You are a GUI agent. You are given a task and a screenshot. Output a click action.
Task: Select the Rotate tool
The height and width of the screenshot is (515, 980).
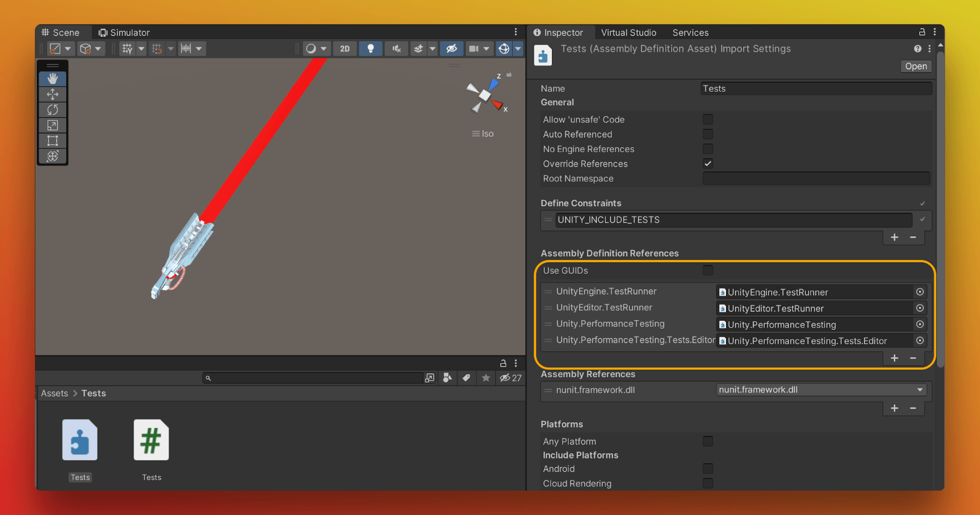click(x=52, y=110)
